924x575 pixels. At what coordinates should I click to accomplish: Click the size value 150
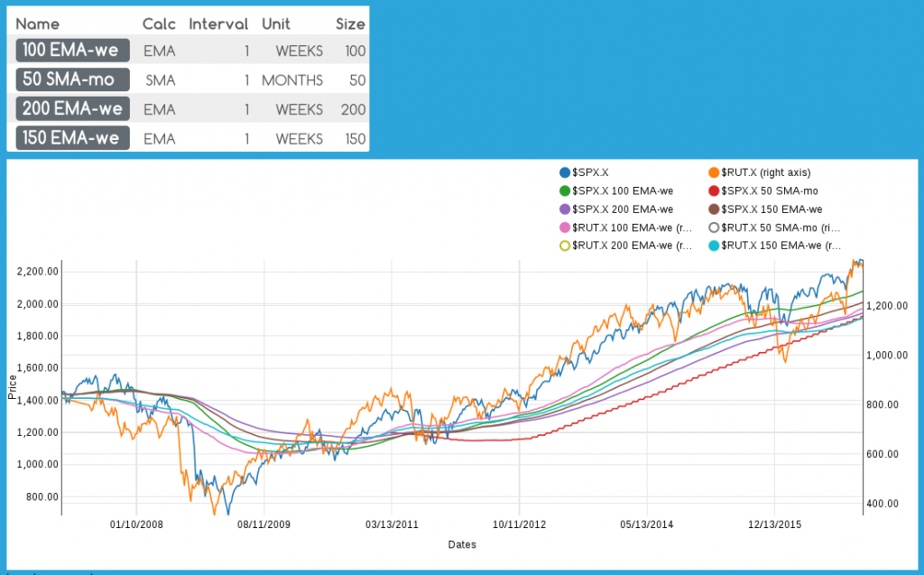[356, 139]
